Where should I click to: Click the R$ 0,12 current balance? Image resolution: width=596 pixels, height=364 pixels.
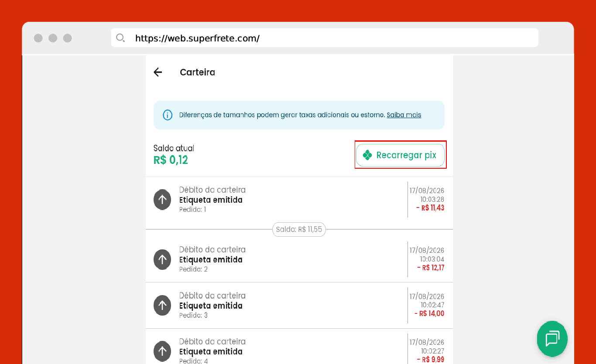click(171, 160)
